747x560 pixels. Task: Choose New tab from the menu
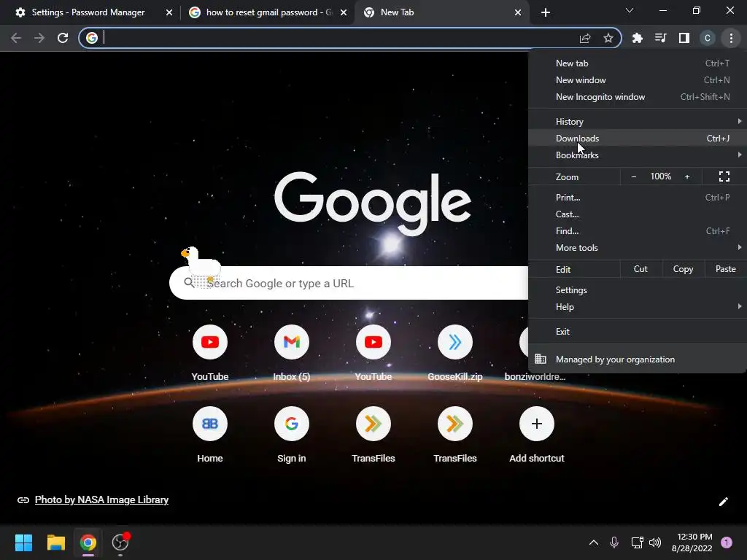click(638, 63)
